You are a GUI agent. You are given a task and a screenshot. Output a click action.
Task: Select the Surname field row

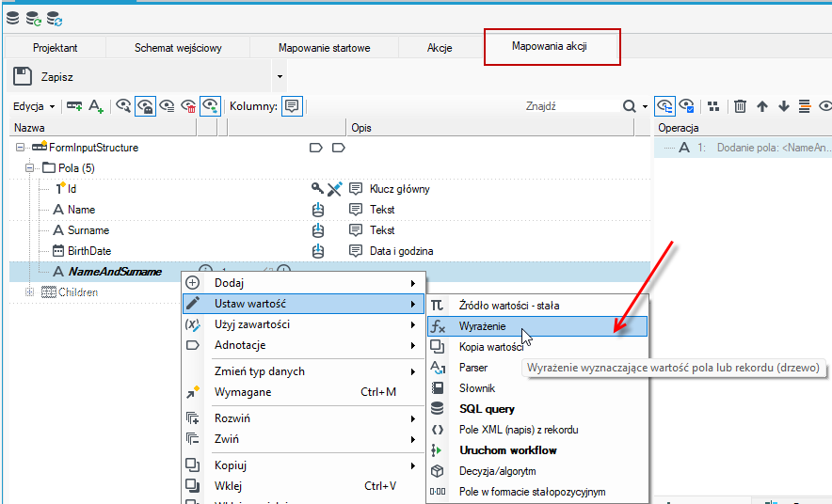point(330,230)
